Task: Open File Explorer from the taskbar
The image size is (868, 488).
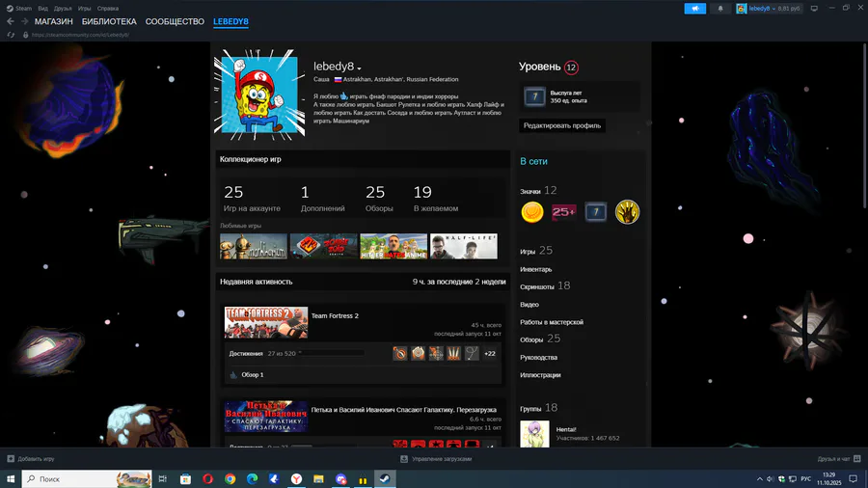Action: [318, 478]
